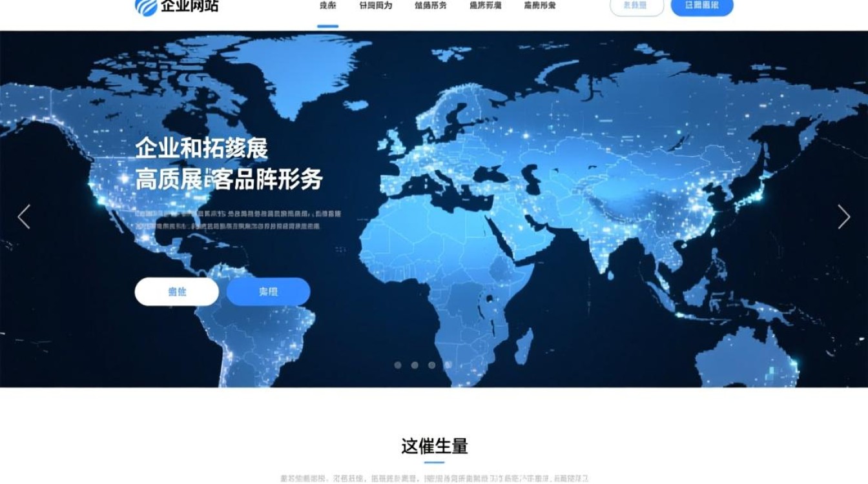The height and width of the screenshot is (484, 868).
Task: Open the active underlined first nav tab
Action: pyautogui.click(x=327, y=6)
